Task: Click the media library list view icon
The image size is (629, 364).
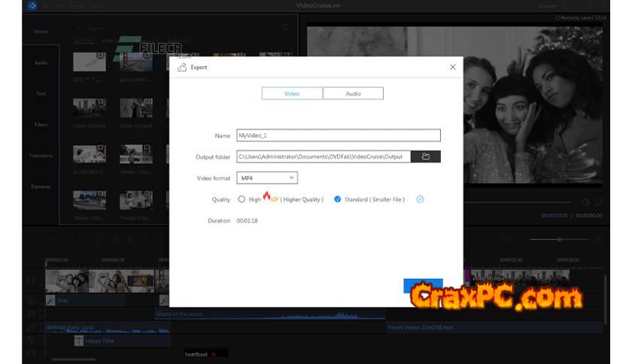Action: pyautogui.click(x=285, y=28)
